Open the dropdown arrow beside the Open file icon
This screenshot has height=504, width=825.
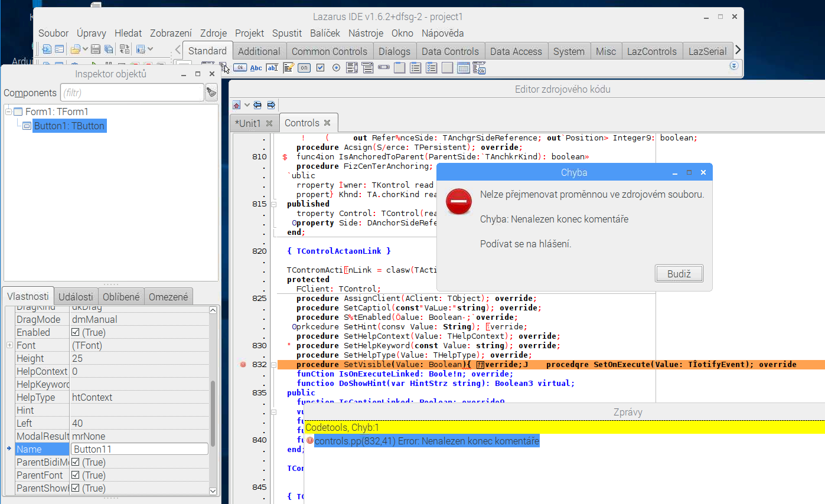point(86,49)
